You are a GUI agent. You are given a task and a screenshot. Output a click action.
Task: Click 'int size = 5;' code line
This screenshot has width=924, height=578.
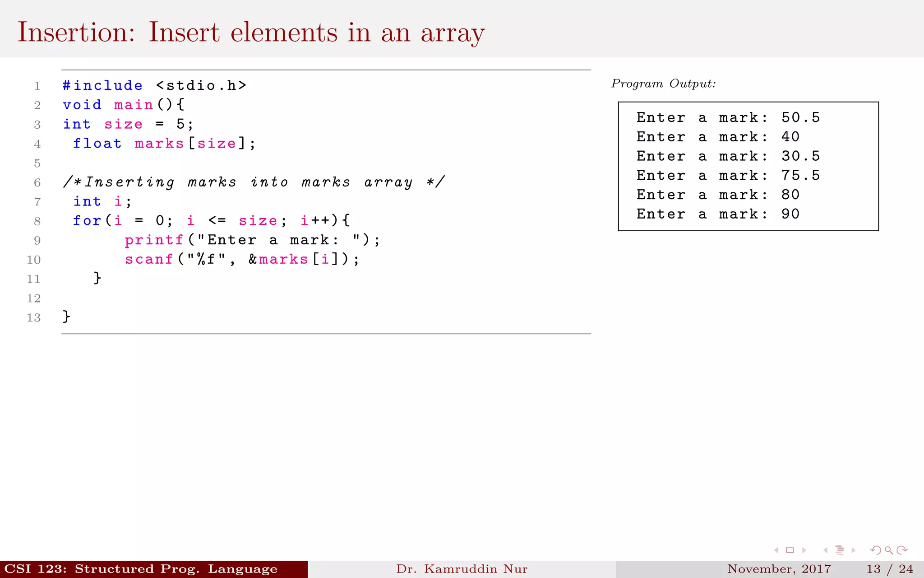(x=128, y=124)
